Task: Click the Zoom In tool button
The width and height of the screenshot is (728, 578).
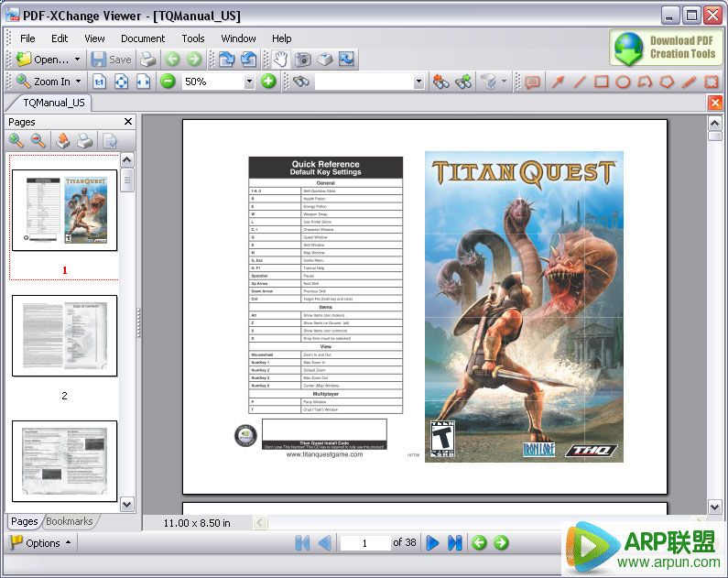Action: [43, 82]
